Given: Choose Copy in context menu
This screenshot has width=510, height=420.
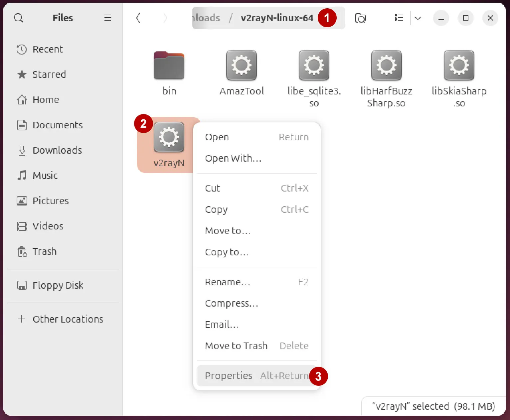Looking at the screenshot, I should [x=257, y=210].
